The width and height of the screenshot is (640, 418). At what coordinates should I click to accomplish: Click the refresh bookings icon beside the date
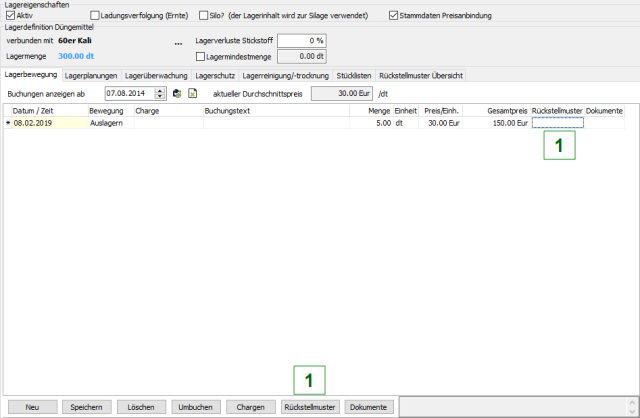[177, 93]
